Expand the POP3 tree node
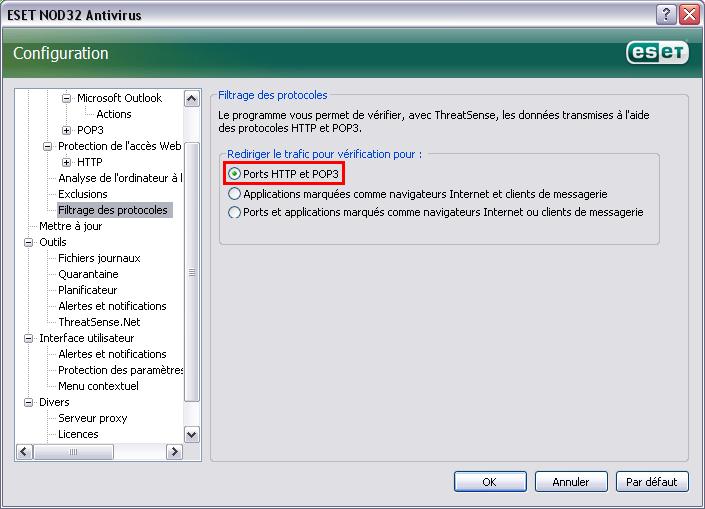705x509 pixels. [67, 130]
